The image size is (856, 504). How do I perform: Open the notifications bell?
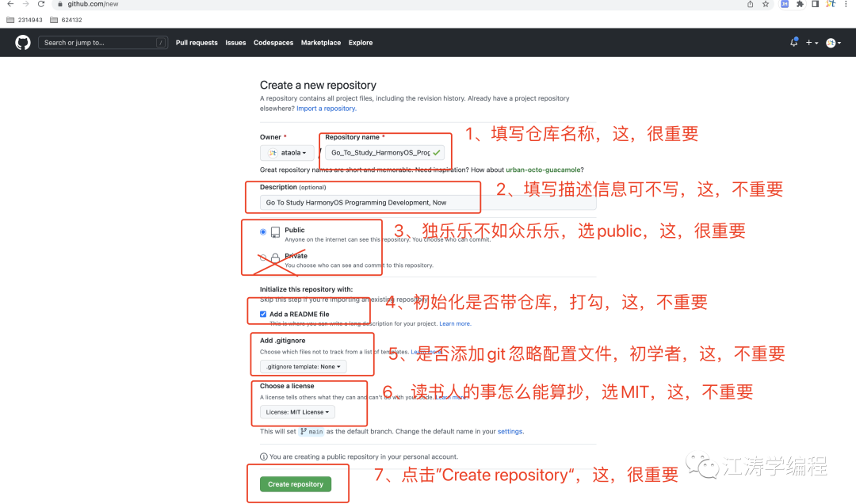[793, 42]
